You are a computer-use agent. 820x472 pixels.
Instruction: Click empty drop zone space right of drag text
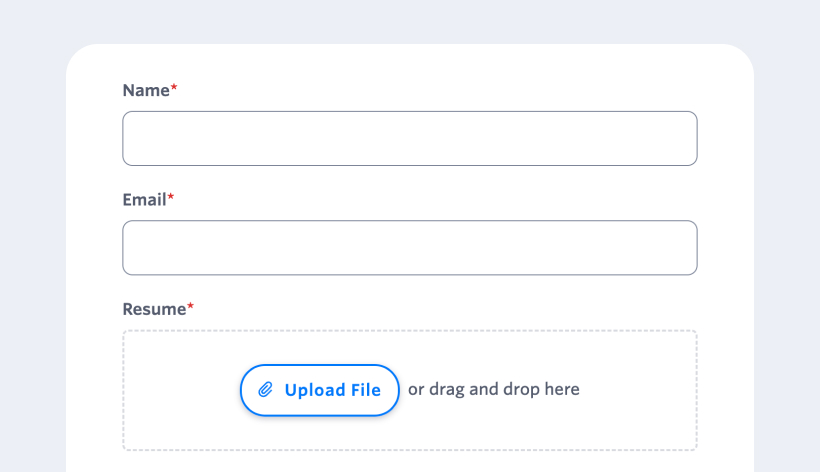click(x=640, y=390)
